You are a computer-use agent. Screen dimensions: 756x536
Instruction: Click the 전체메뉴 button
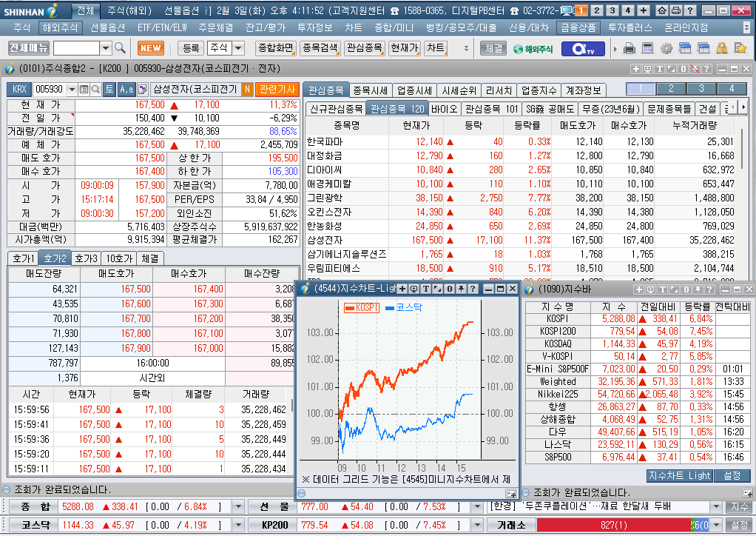click(29, 48)
